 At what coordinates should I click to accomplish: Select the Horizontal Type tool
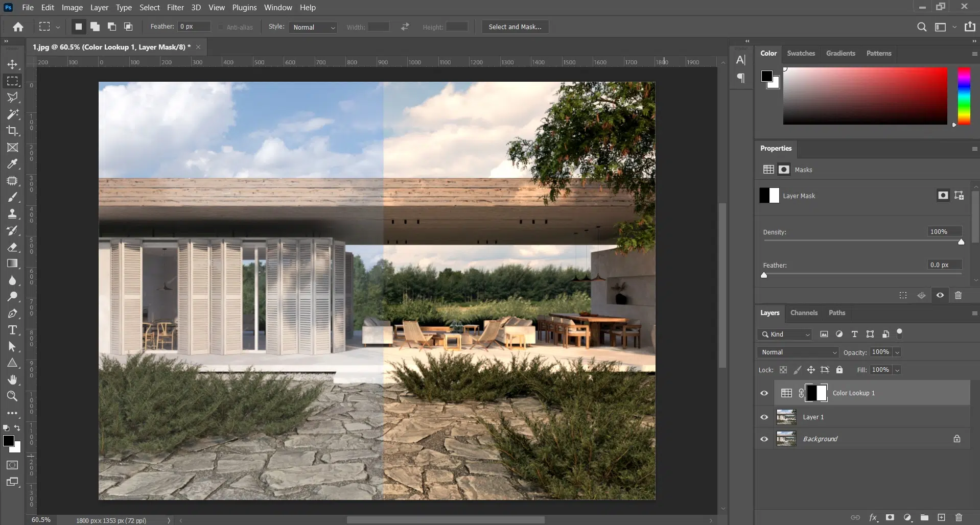point(12,330)
